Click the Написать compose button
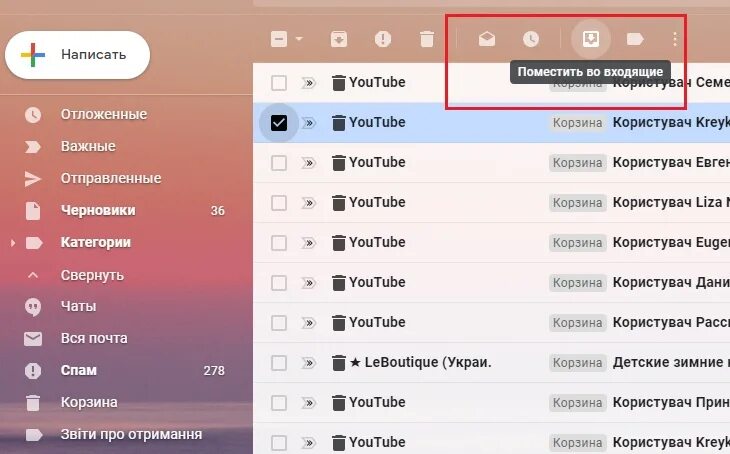This screenshot has width=730, height=454. click(x=77, y=55)
